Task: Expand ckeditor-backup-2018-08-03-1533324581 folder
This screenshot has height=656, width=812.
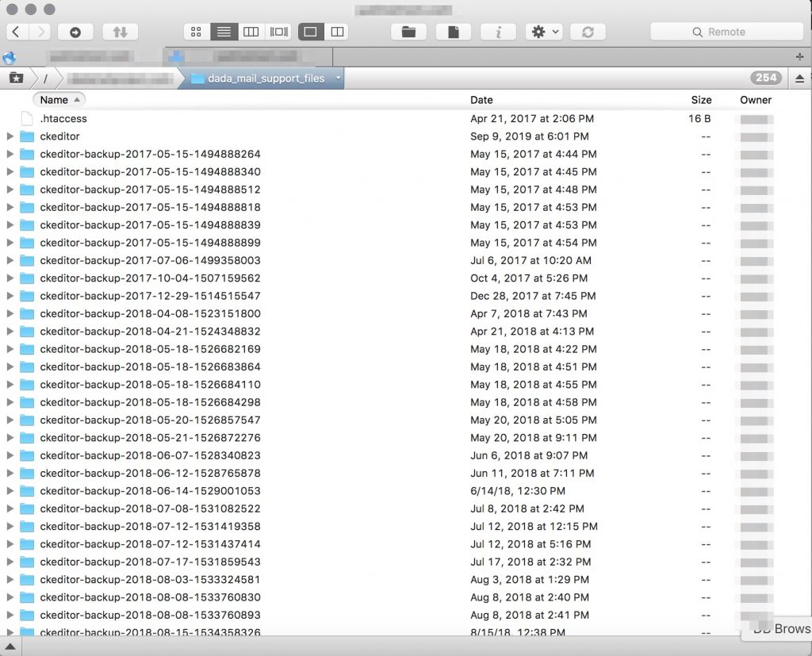Action: (x=10, y=579)
